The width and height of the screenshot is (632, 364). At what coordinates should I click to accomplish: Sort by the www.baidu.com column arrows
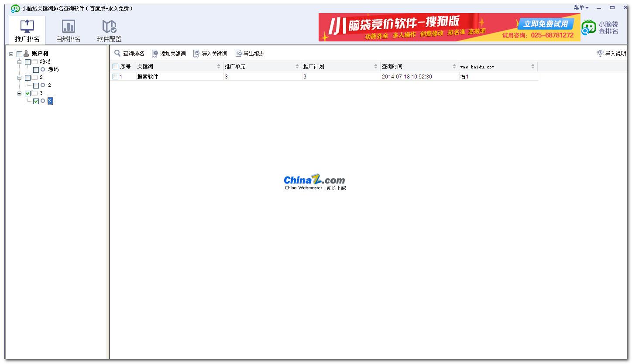533,67
